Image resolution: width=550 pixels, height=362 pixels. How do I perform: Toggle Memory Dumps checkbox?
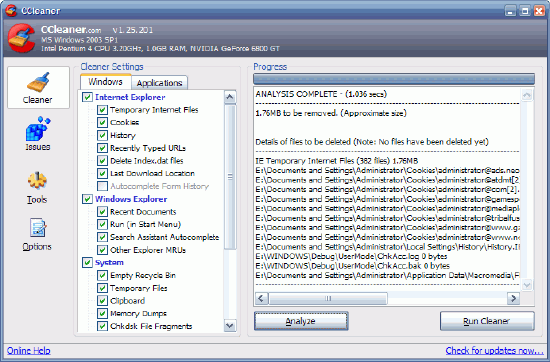pos(102,313)
